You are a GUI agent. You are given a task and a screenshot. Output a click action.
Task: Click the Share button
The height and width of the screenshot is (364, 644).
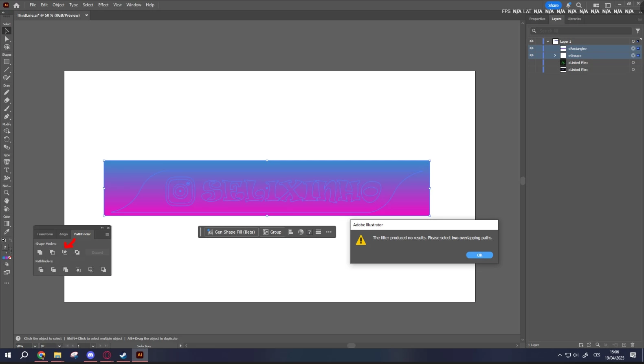point(553,5)
